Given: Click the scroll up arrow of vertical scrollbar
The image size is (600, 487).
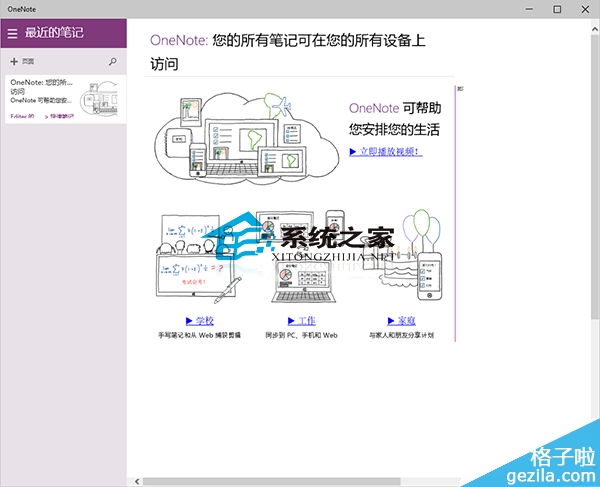Looking at the screenshot, I should (x=594, y=25).
